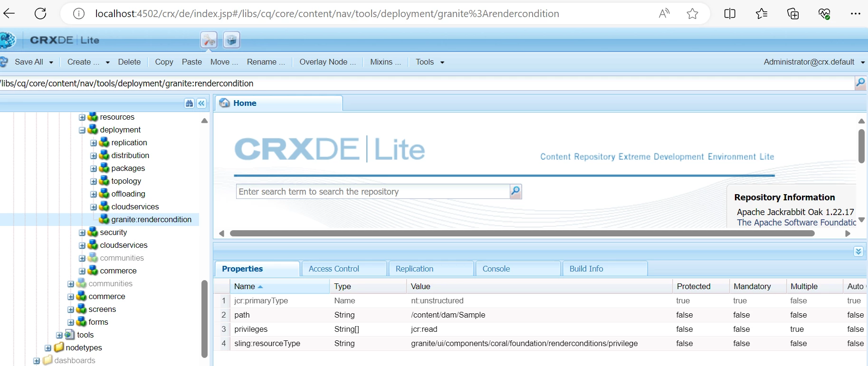Run repository search magnifier button

click(x=515, y=191)
